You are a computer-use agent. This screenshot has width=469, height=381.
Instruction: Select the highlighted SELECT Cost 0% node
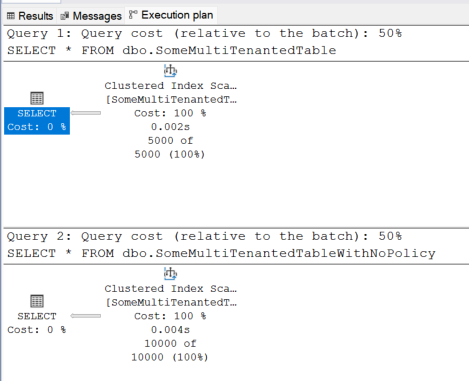click(37, 121)
